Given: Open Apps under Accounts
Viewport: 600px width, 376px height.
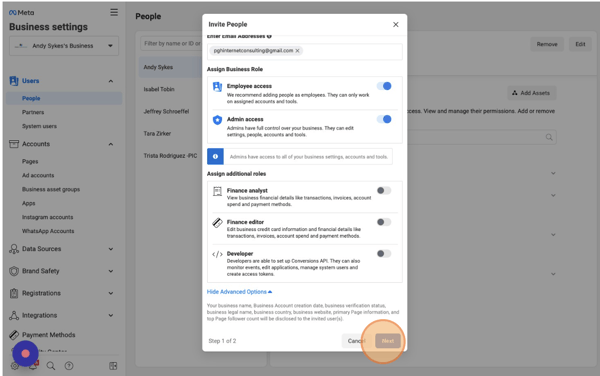Looking at the screenshot, I should click(x=29, y=203).
